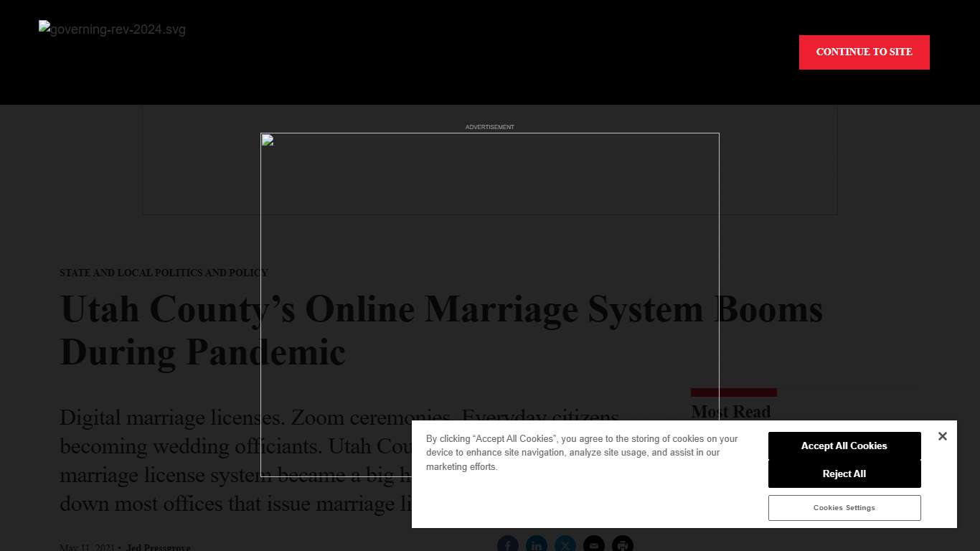980x551 pixels.
Task: Share the article on X
Action: (565, 544)
